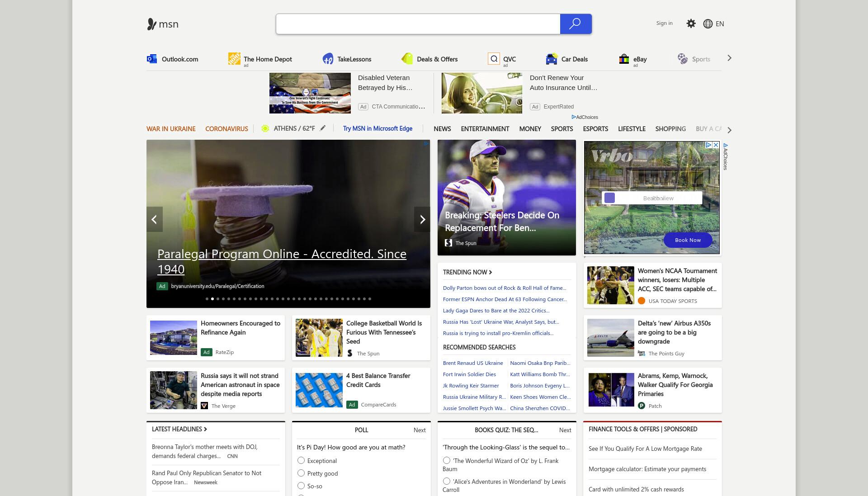Click the MSN butterfly logo
Screen dimensions: 868x496
click(152, 24)
